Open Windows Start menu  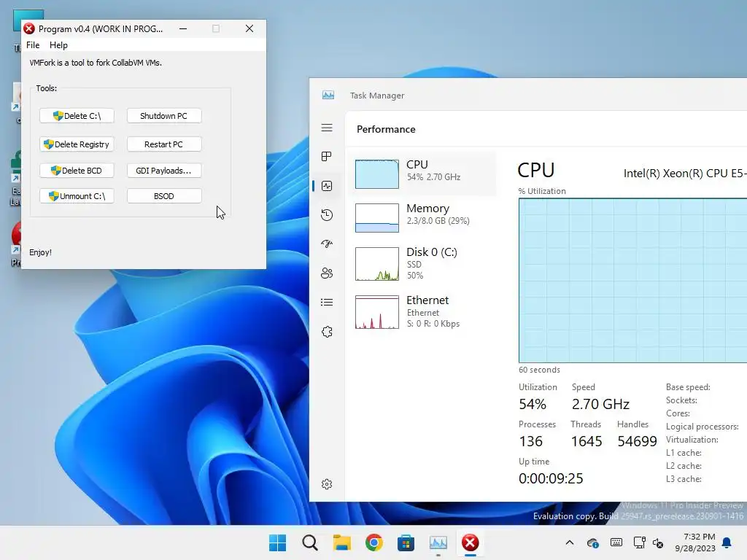[278, 542]
